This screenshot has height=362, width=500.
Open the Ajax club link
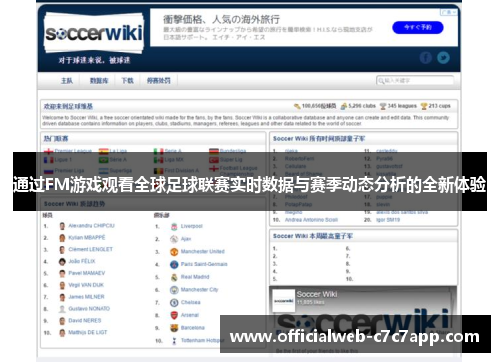point(186,239)
